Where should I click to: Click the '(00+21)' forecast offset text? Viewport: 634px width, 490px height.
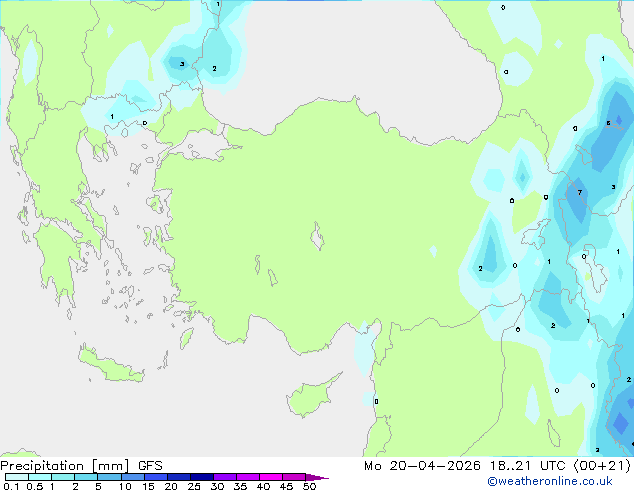tap(602, 466)
